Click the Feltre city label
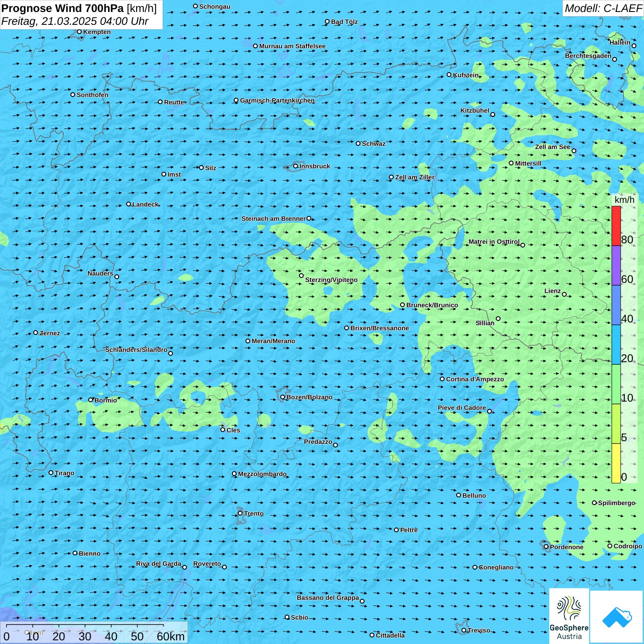This screenshot has height=644, width=644. click(408, 530)
